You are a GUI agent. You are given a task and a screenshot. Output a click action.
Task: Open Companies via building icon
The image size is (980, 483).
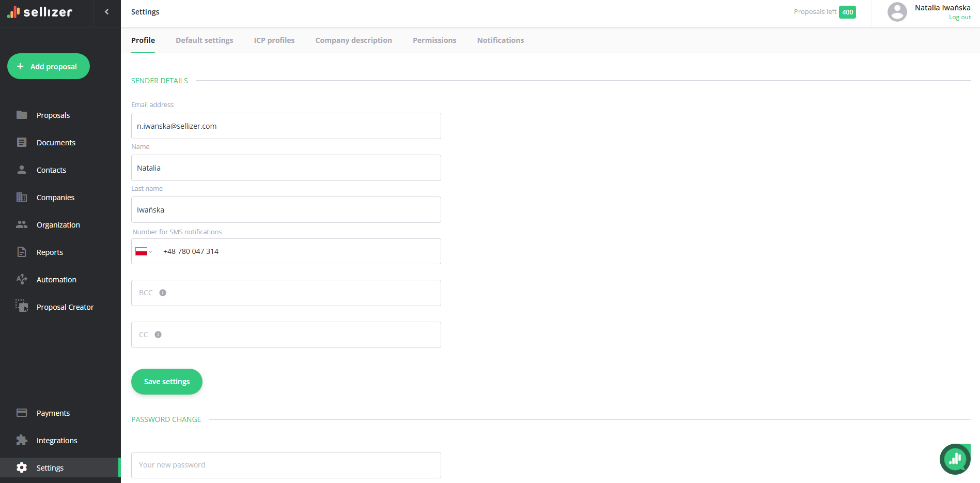coord(22,197)
